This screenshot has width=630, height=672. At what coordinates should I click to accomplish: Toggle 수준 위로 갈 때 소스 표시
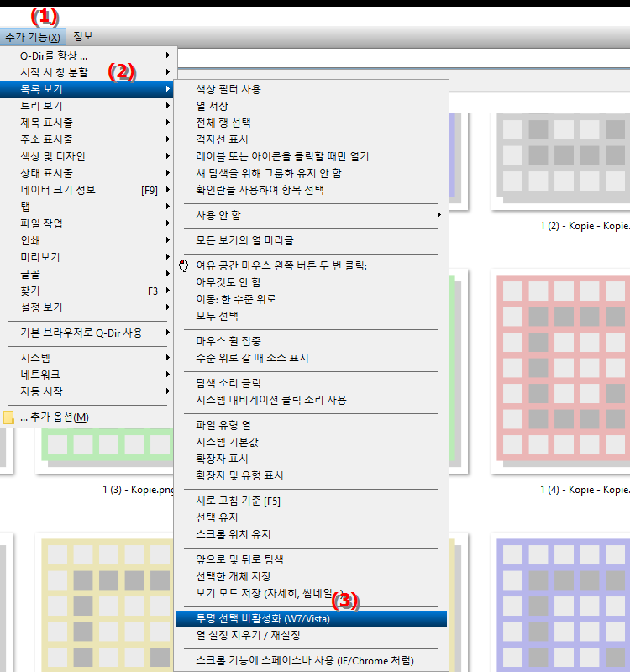(x=311, y=358)
